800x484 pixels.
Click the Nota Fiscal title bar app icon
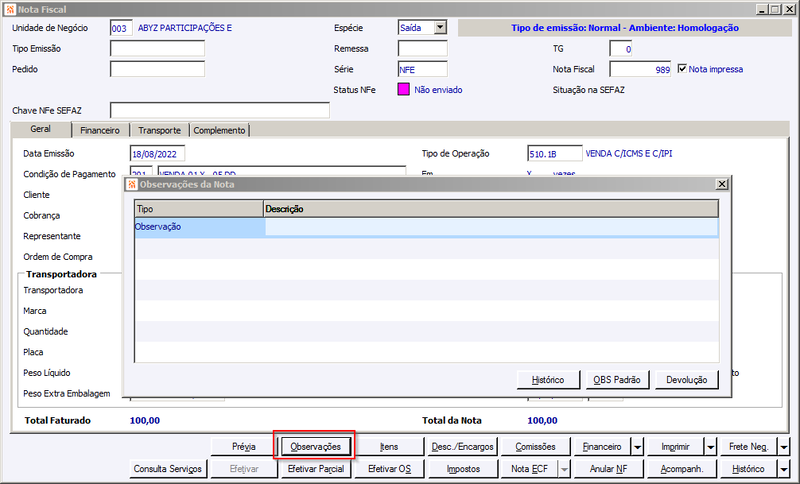(10, 9)
